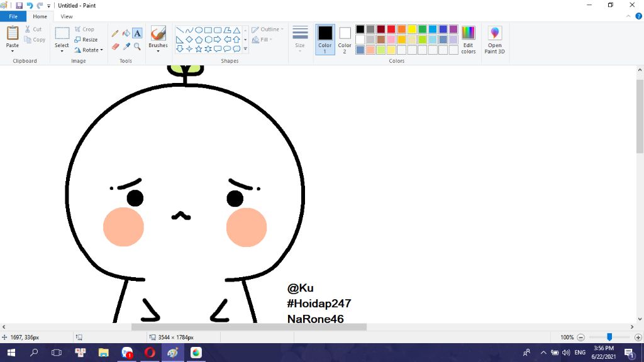Open the shape Fill dropdown
644x362 pixels.
pyautogui.click(x=262, y=40)
